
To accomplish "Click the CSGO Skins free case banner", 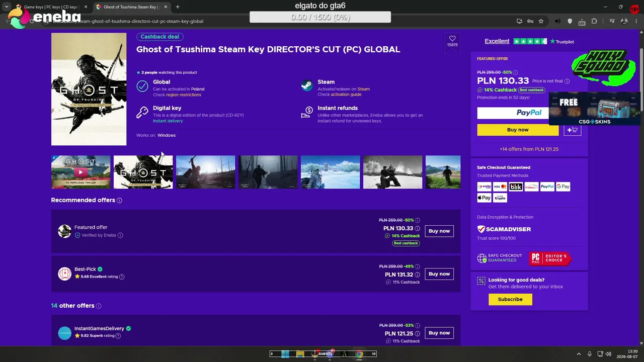I will coord(594,109).
